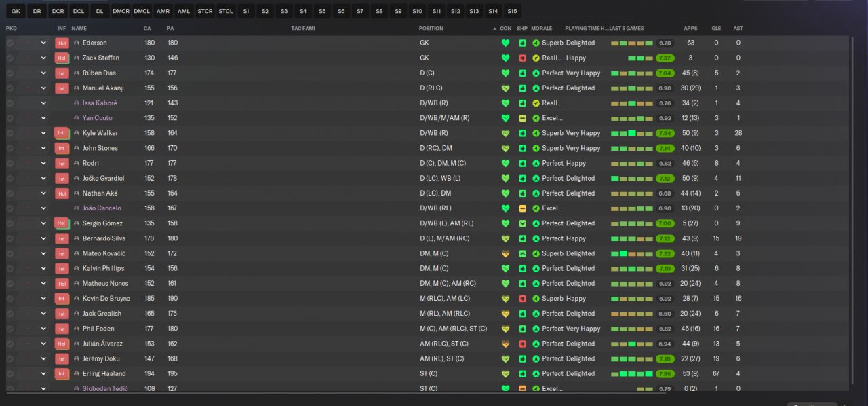This screenshot has width=868, height=406.
Task: Open Kyle Walker's player profile
Action: coord(100,133)
